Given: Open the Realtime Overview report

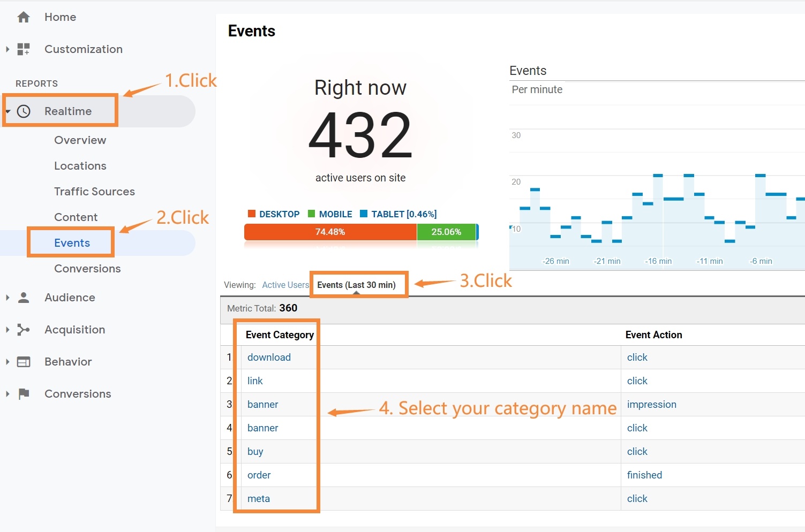Looking at the screenshot, I should tap(80, 140).
